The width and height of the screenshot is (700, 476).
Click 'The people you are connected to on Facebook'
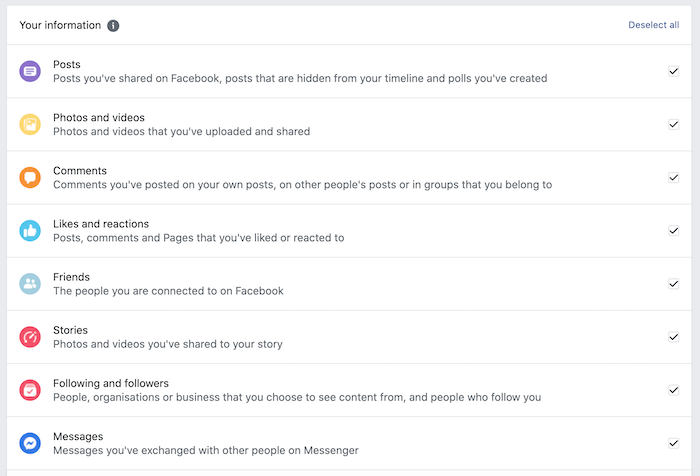coord(168,291)
